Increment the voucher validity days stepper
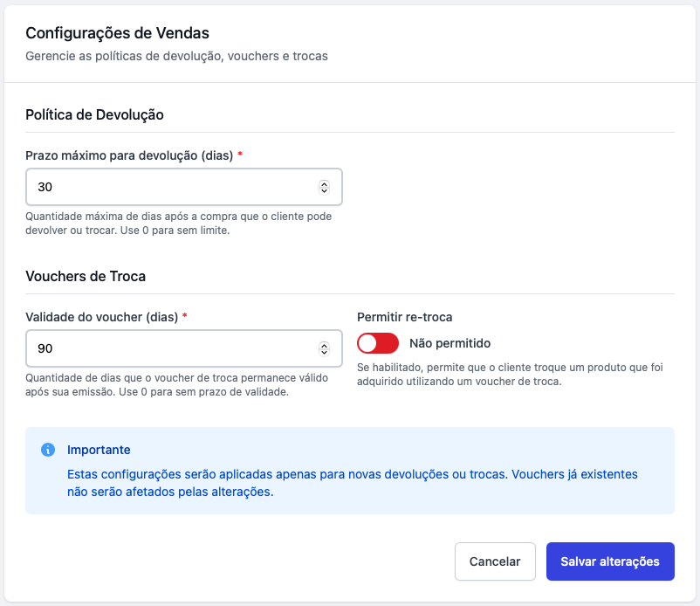 point(324,345)
